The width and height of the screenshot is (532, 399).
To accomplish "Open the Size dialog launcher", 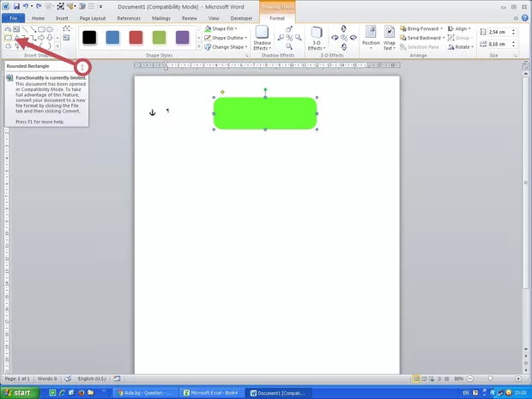I will (x=515, y=55).
